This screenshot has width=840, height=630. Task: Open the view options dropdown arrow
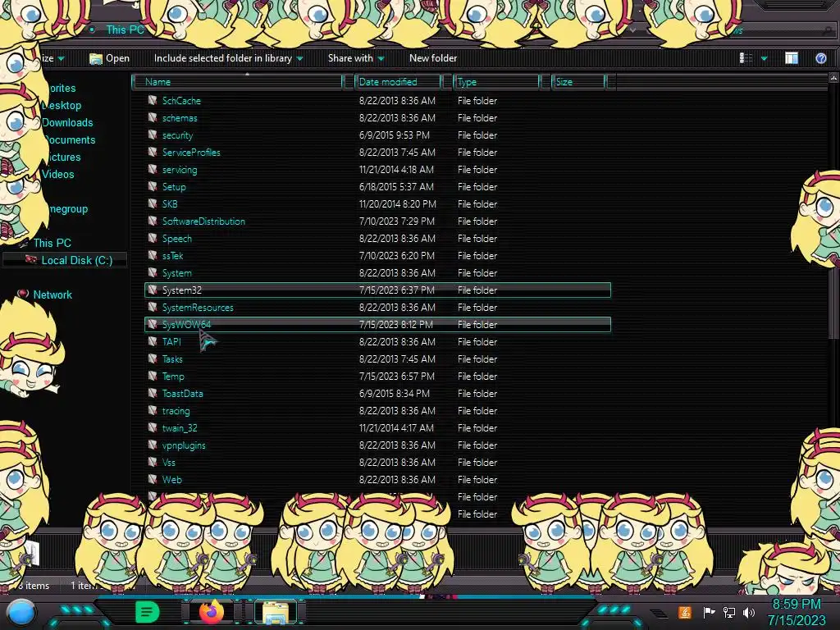764,58
